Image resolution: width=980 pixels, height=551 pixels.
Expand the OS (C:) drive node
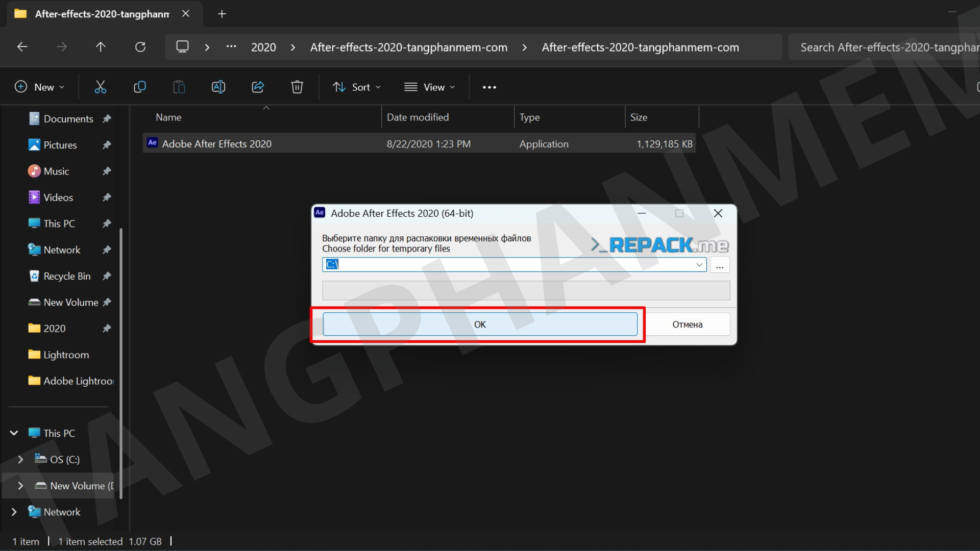click(20, 460)
